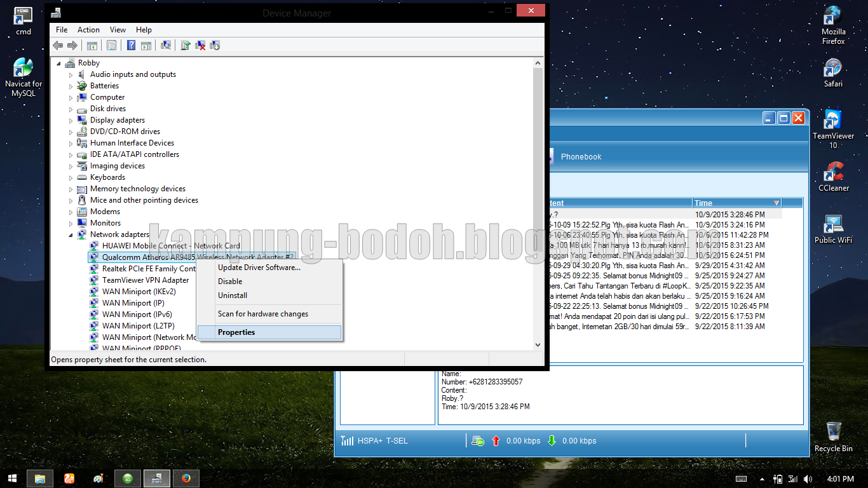Choose Properties in the context menu
868x488 pixels.
[x=269, y=332]
